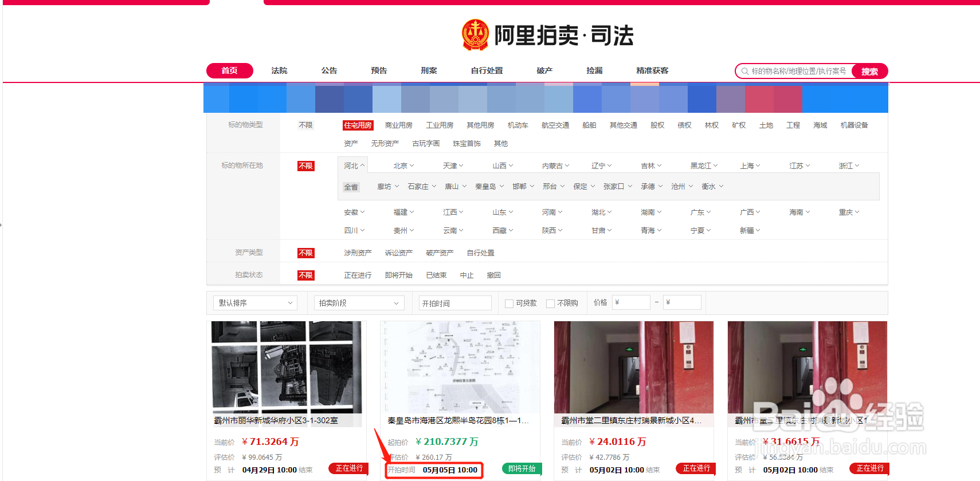Click the magnifier icon in search box

[x=744, y=71]
